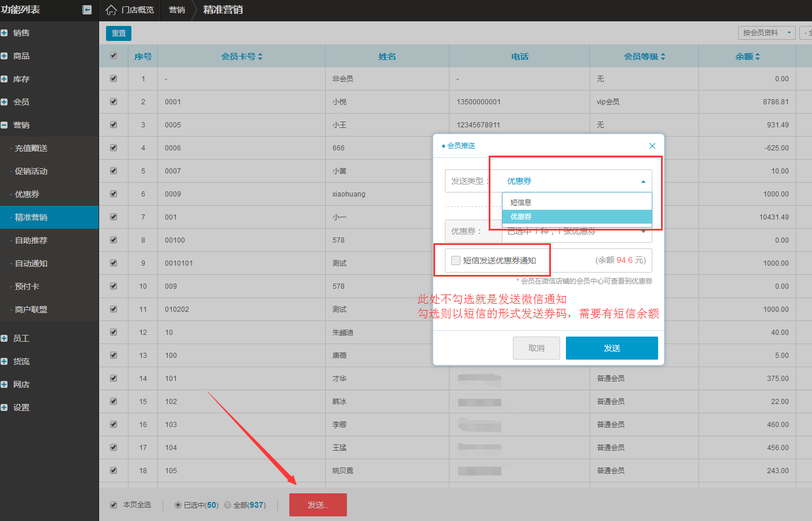Collapse the function list sidebar icon
This screenshot has height=521, width=812.
[87, 10]
